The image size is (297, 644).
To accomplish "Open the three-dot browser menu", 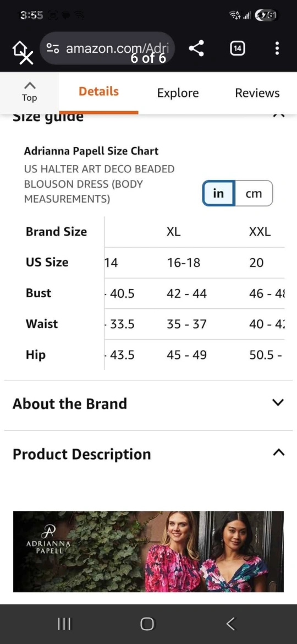I will [x=277, y=48].
